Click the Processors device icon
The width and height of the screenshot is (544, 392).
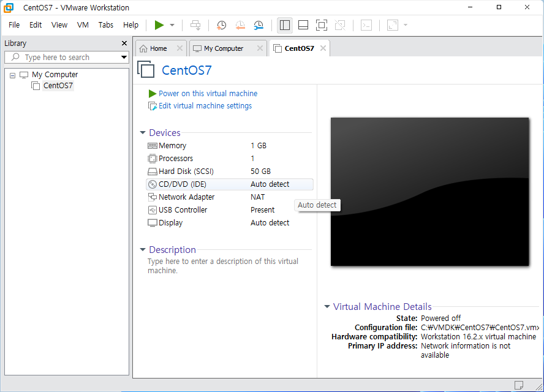point(153,159)
